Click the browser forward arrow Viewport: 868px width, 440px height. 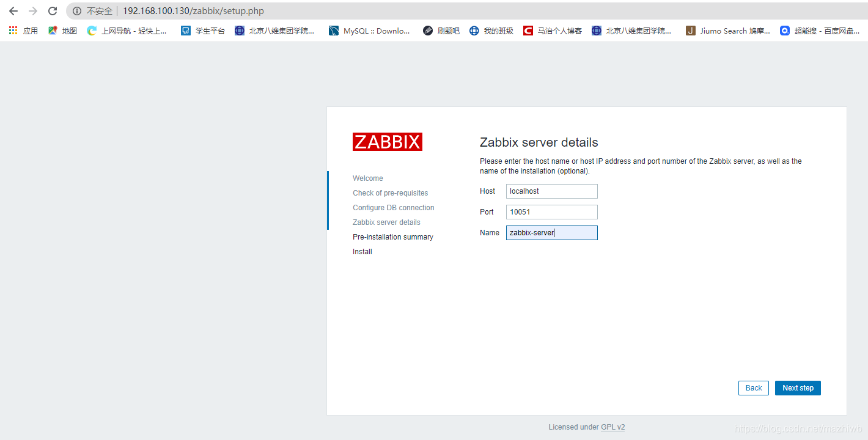coord(33,11)
